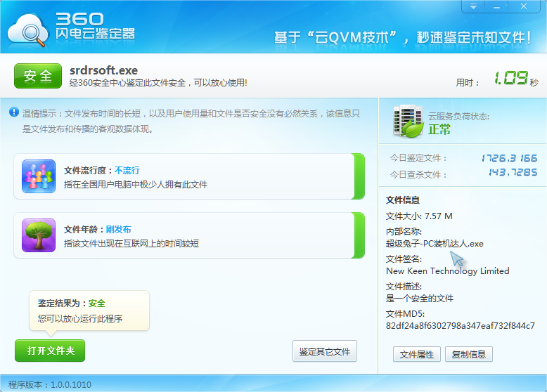547x392 pixels.
Task: Click the 文件属性 button
Action: [x=417, y=354]
